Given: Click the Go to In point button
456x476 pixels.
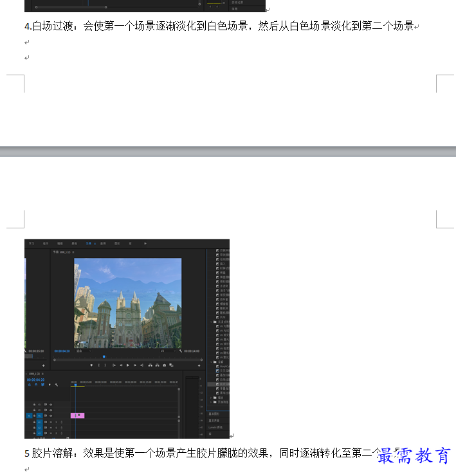Looking at the screenshot, I should coord(114,365).
